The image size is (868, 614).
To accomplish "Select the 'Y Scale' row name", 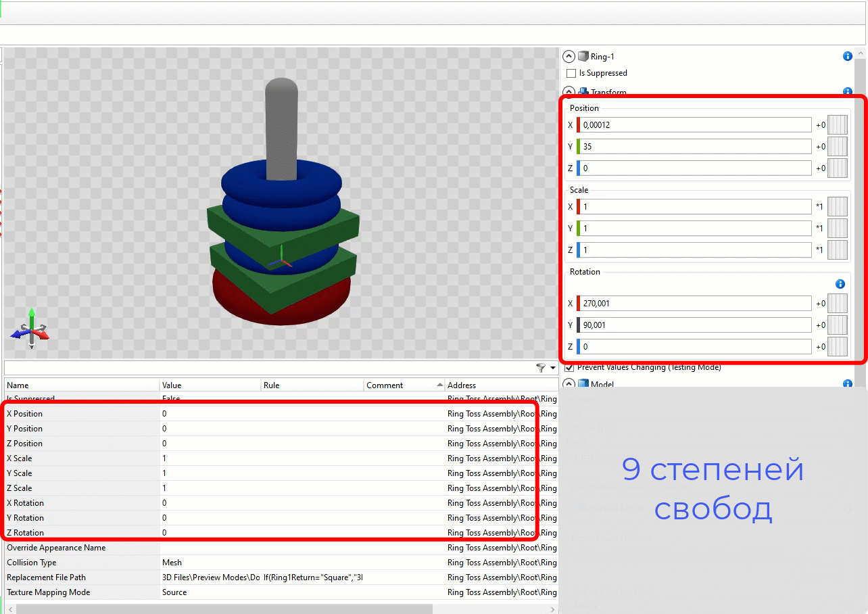I will [19, 473].
